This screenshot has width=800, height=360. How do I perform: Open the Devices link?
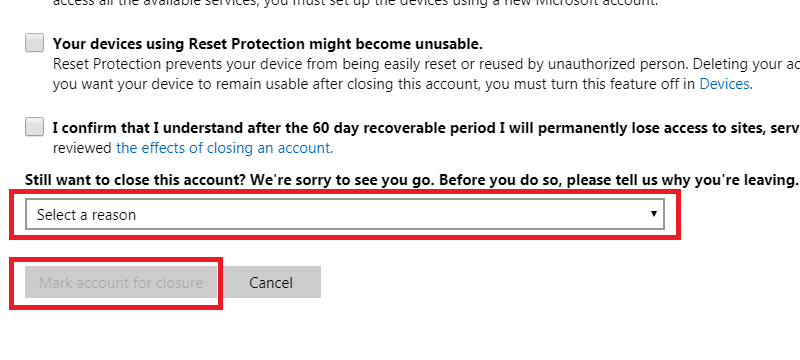(724, 84)
